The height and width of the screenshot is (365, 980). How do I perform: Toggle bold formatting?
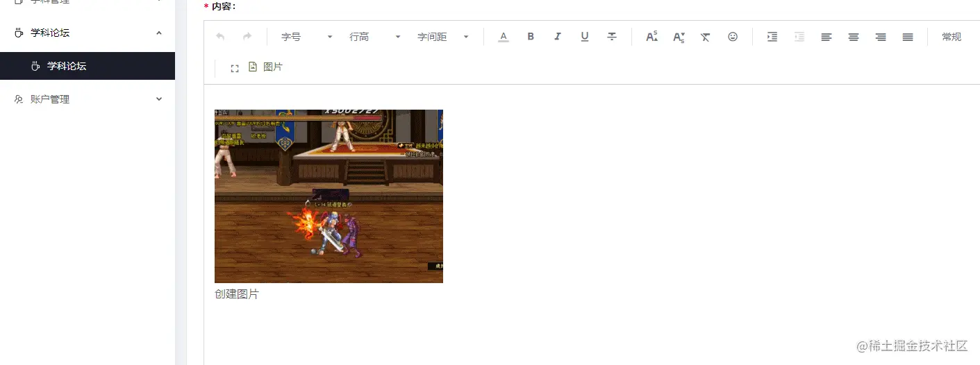coord(531,37)
